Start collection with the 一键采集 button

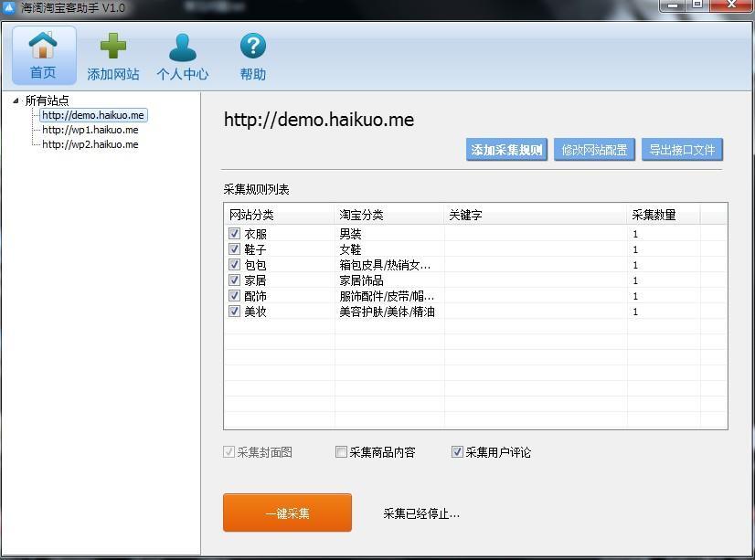click(287, 512)
